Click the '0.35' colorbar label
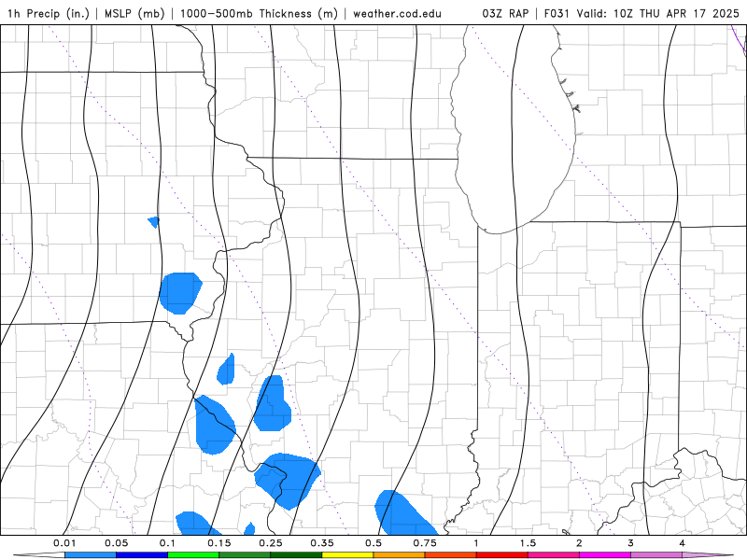Viewport: 747px width, 560px height. (x=322, y=543)
